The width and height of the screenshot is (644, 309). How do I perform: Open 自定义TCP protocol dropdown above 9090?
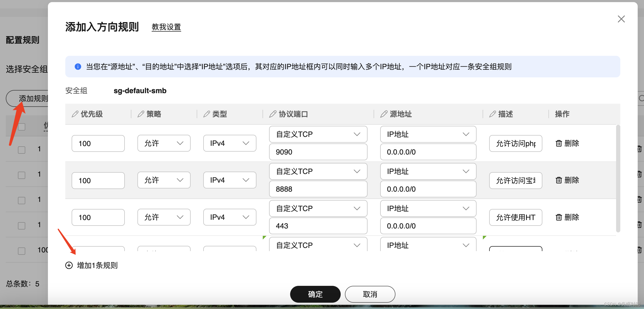pyautogui.click(x=318, y=134)
